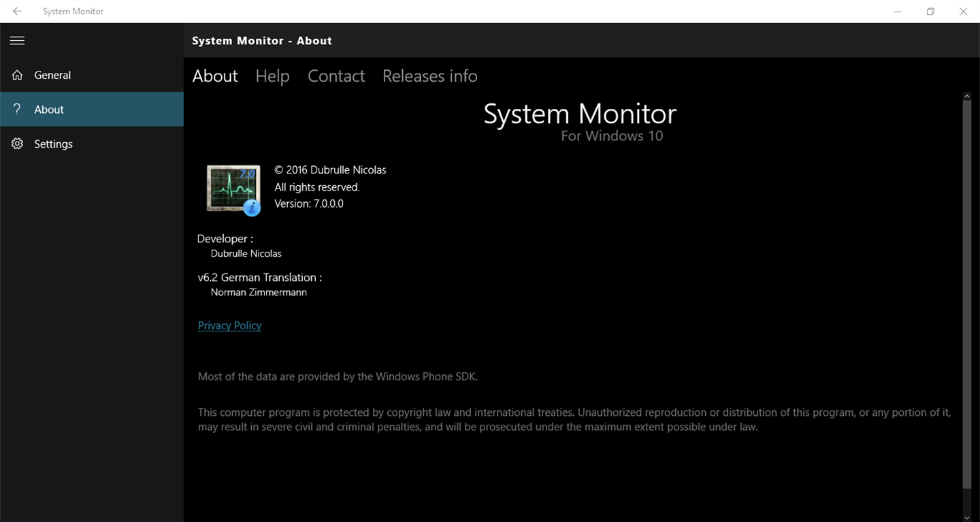Image resolution: width=980 pixels, height=522 pixels.
Task: Click "Dubrulle Nicolas" under Developer
Action: 246,254
